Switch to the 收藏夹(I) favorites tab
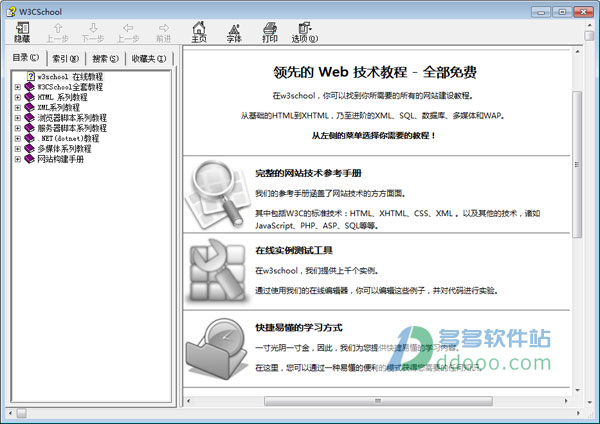 (149, 59)
